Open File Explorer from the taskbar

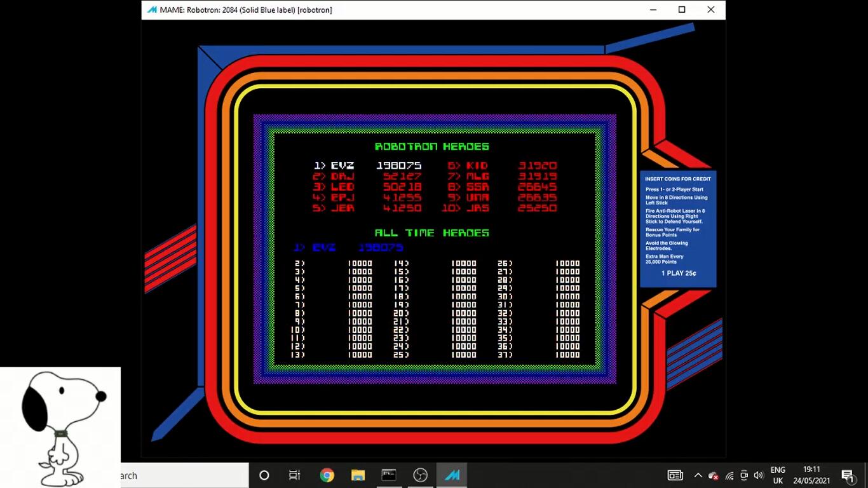(x=358, y=475)
